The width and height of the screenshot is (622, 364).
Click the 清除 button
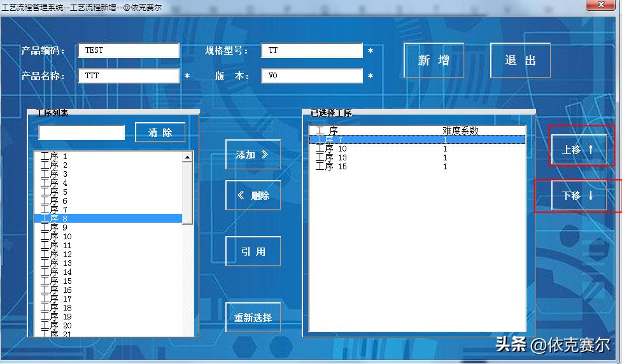[x=160, y=132]
